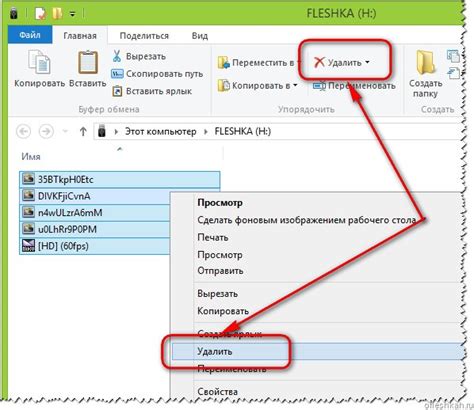Switch to the Поделиться tab
The image size is (474, 410).
coord(144,36)
